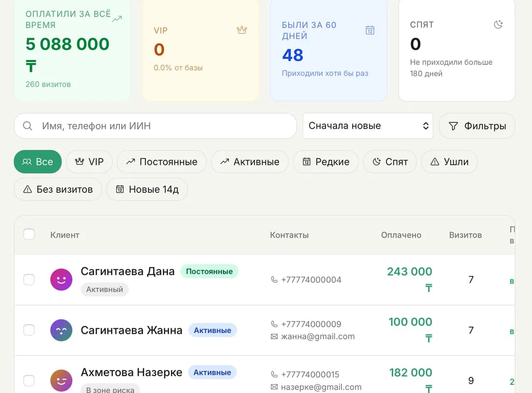The image size is (532, 393).
Task: Choose the Редкие segment chip
Action: 325,162
